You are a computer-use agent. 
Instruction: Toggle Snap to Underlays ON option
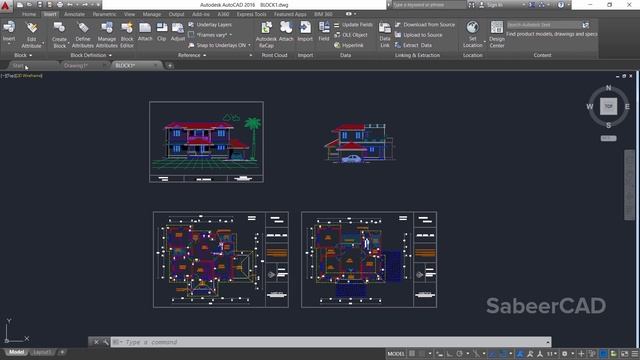[221, 45]
